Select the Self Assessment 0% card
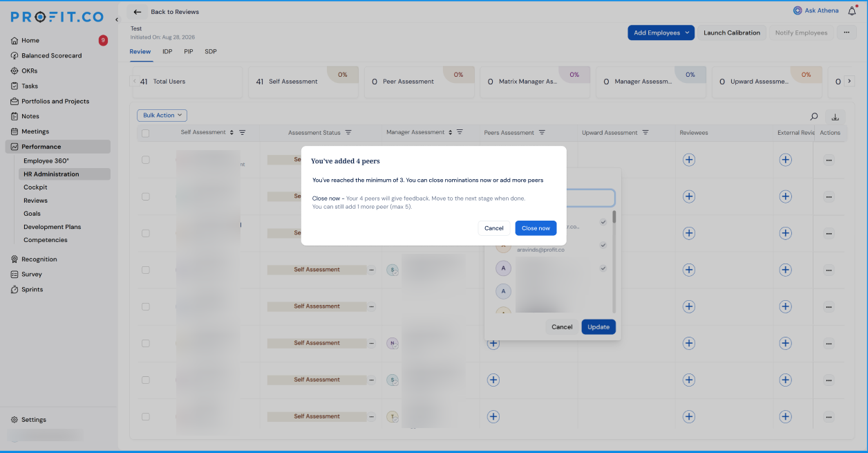The height and width of the screenshot is (453, 868). coord(303,82)
